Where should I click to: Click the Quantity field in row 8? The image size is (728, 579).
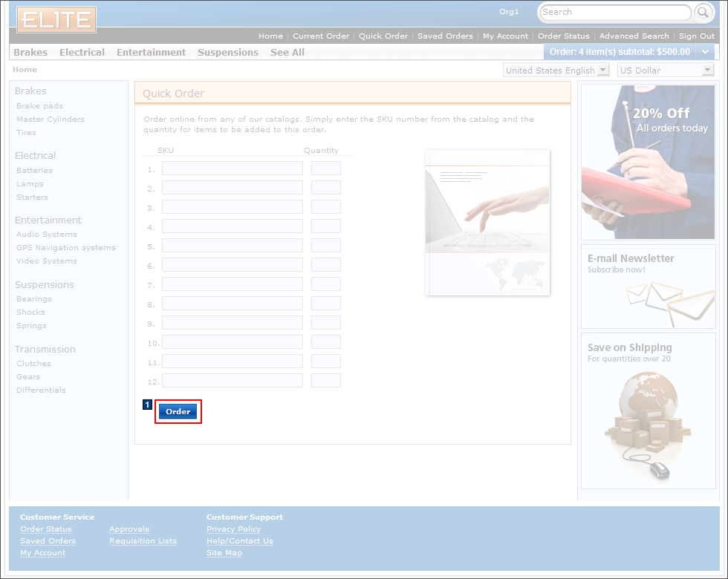click(x=326, y=304)
